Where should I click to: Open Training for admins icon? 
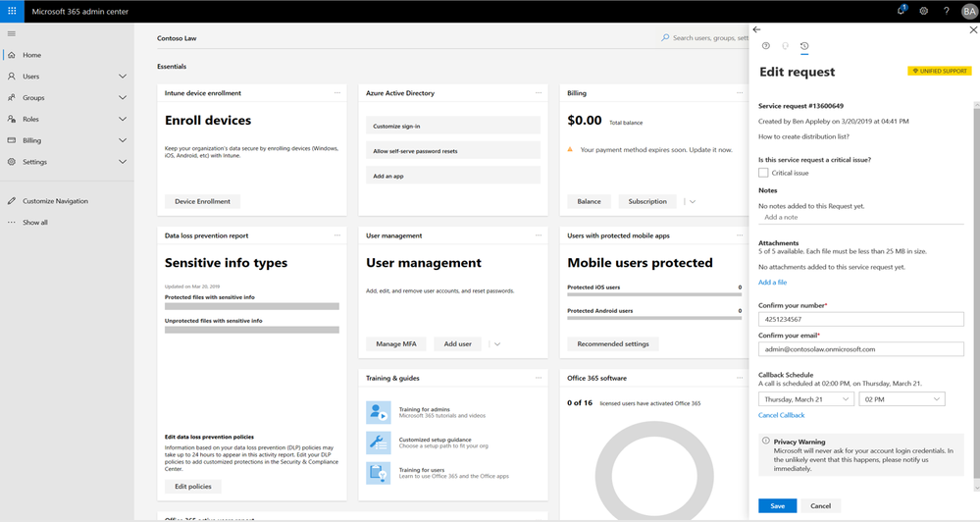point(378,413)
